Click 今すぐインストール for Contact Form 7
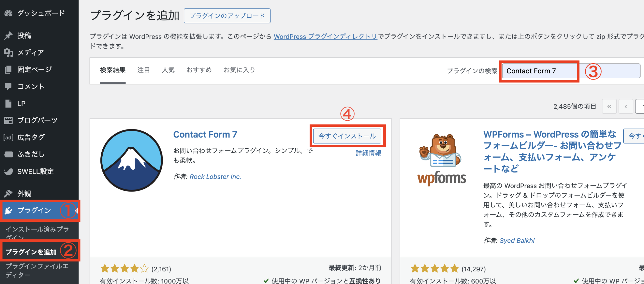 click(x=347, y=136)
